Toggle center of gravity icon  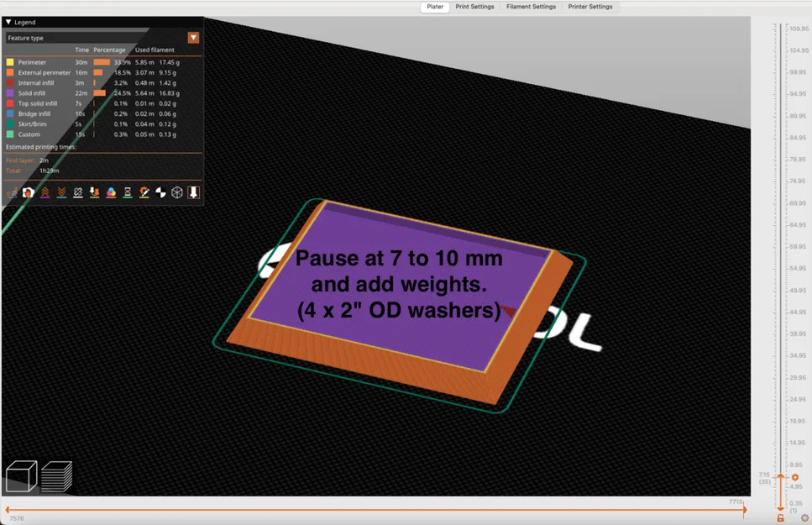160,192
